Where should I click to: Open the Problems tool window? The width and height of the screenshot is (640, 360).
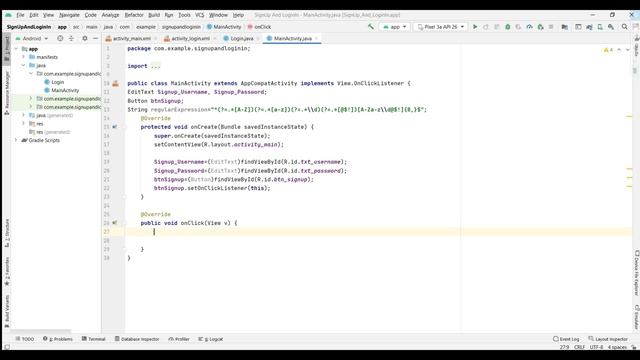pos(58,339)
